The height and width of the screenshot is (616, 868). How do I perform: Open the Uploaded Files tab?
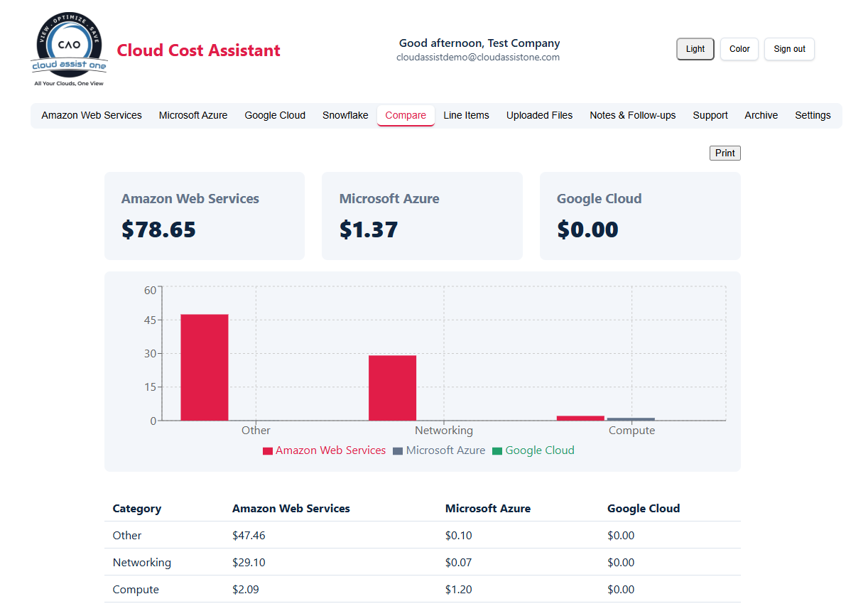(x=539, y=115)
